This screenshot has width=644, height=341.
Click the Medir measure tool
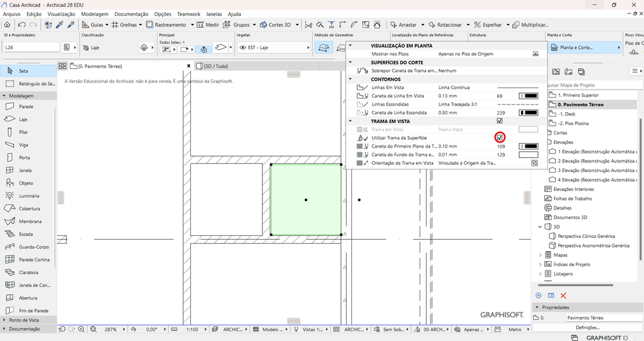(208, 24)
